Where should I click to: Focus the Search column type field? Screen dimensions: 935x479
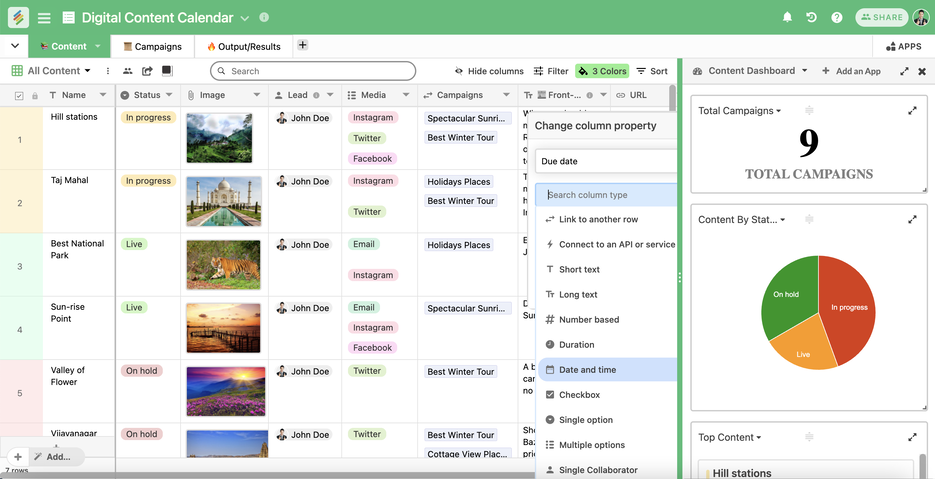(606, 195)
